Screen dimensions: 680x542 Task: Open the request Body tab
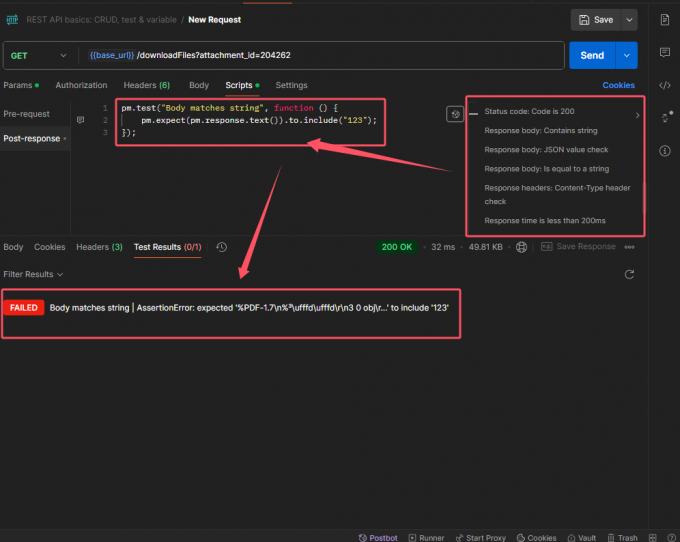coord(199,85)
